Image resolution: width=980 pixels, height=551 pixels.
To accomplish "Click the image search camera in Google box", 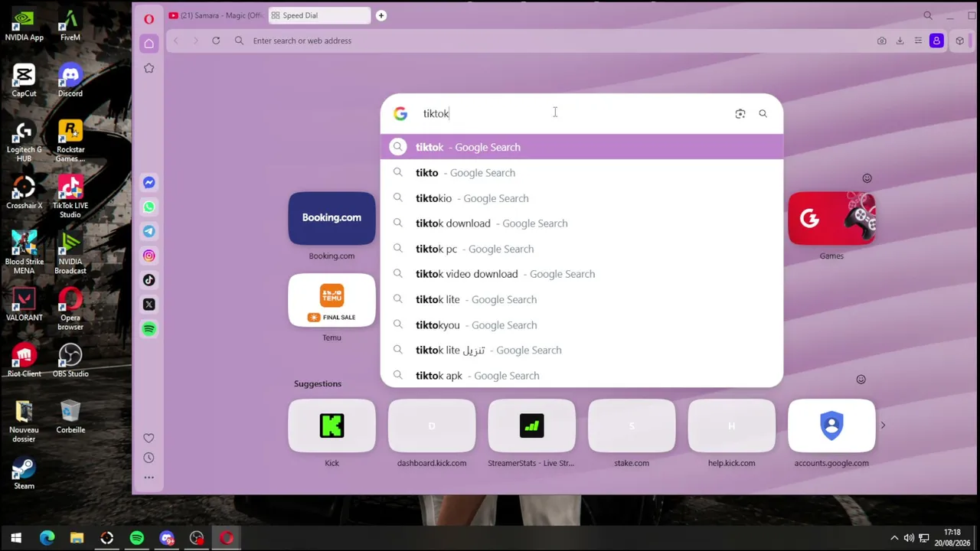I will click(740, 113).
